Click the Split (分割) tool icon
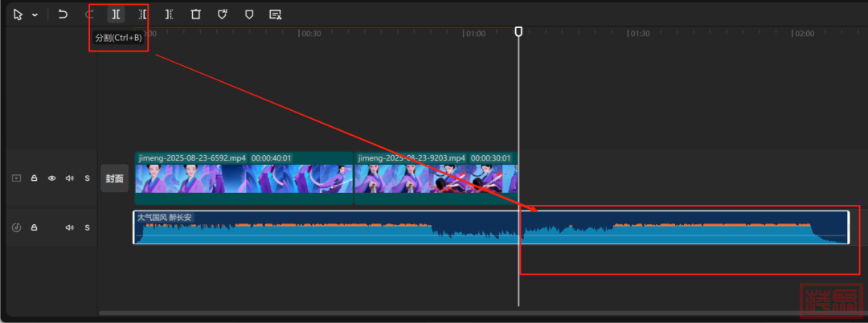This screenshot has height=323, width=868. pyautogui.click(x=117, y=14)
